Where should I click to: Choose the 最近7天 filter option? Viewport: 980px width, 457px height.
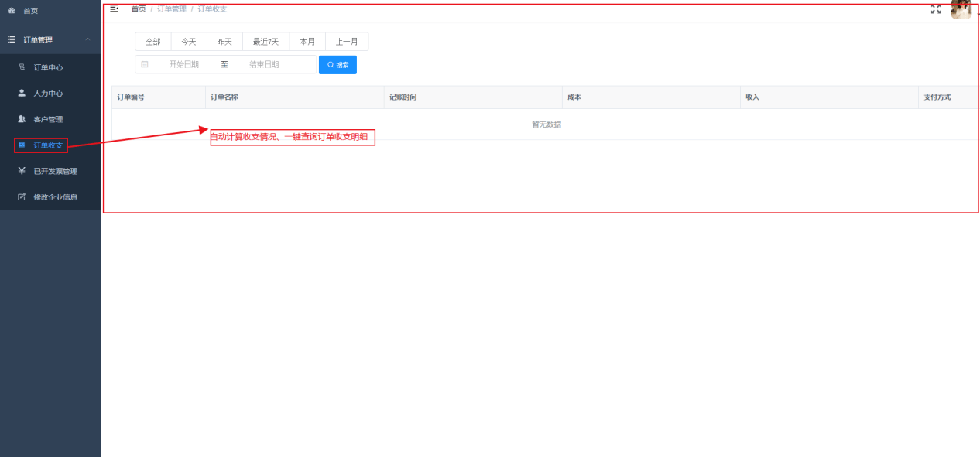click(266, 42)
